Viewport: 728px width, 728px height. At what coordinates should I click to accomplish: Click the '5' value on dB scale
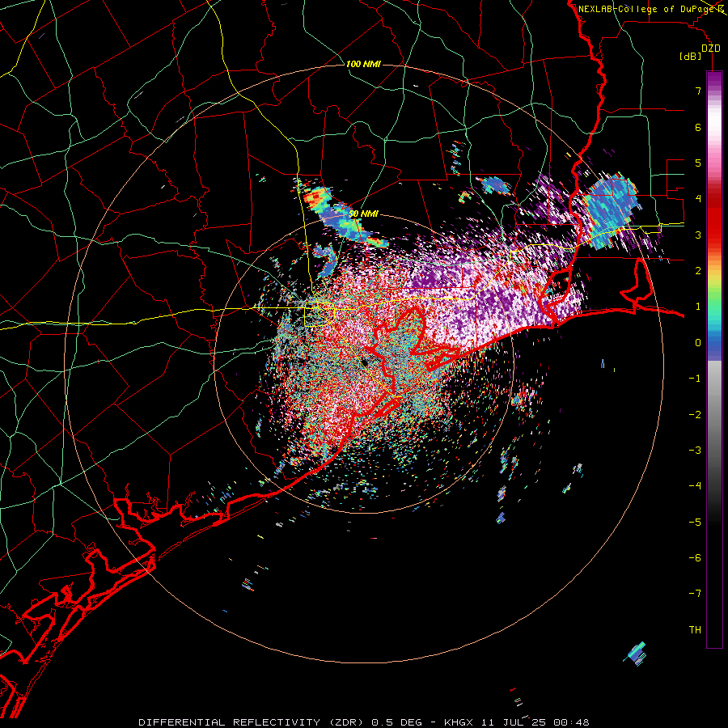698,163
